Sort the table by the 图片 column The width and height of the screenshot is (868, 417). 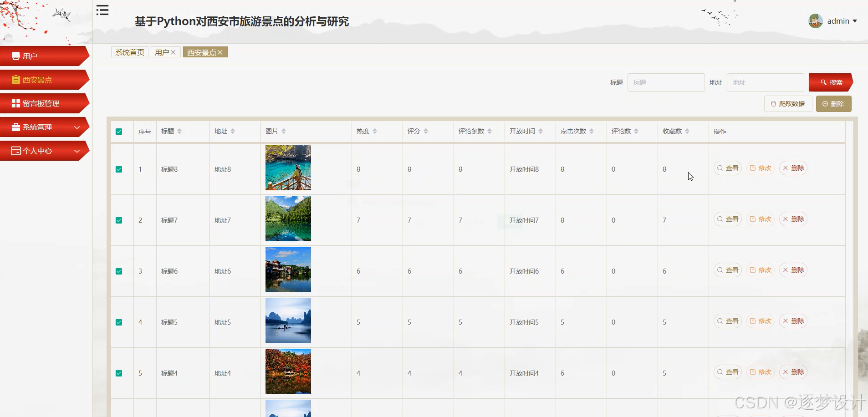pos(284,131)
